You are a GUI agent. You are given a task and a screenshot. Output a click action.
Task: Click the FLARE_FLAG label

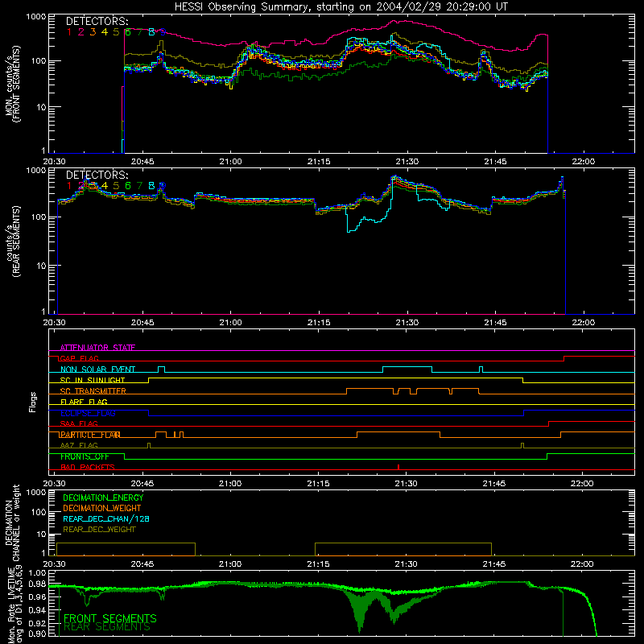pos(84,402)
